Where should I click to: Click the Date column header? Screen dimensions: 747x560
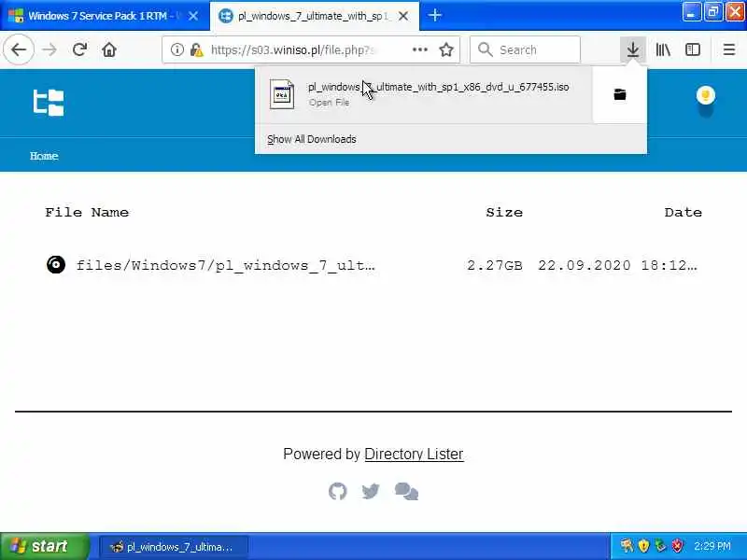coord(684,213)
